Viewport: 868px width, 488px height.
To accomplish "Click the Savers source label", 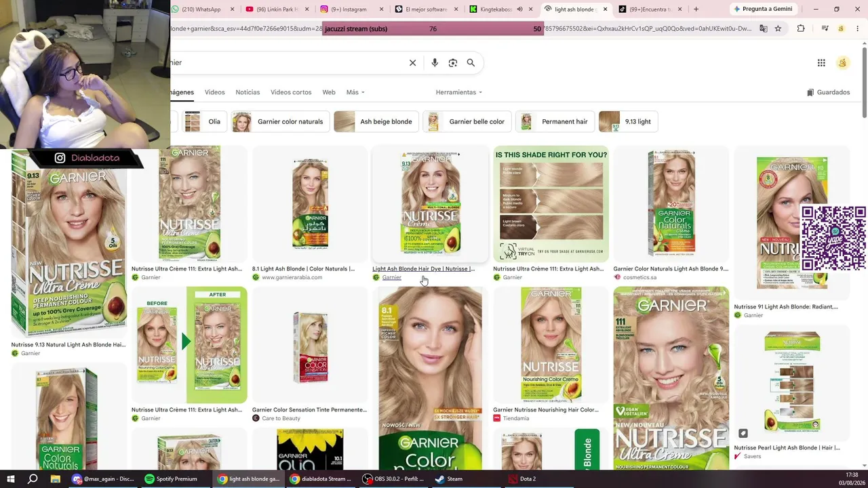I will pyautogui.click(x=752, y=456).
